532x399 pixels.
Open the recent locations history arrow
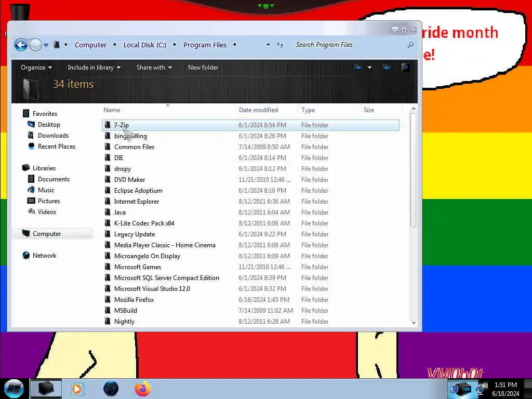(46, 45)
